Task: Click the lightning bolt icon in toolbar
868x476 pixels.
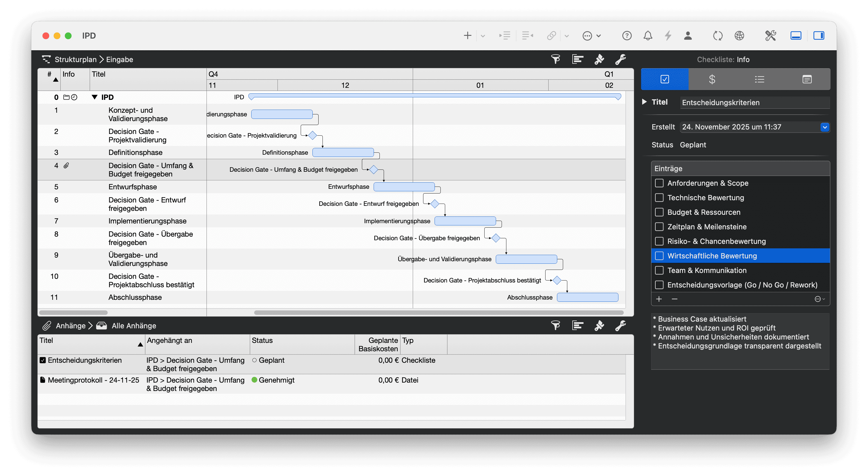Action: 668,36
